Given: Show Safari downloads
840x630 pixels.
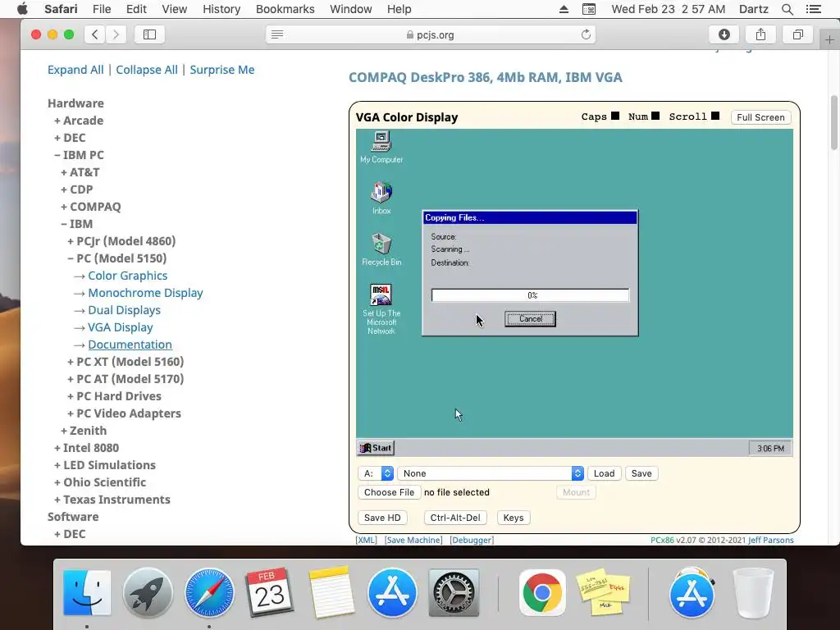Looking at the screenshot, I should point(724,34).
